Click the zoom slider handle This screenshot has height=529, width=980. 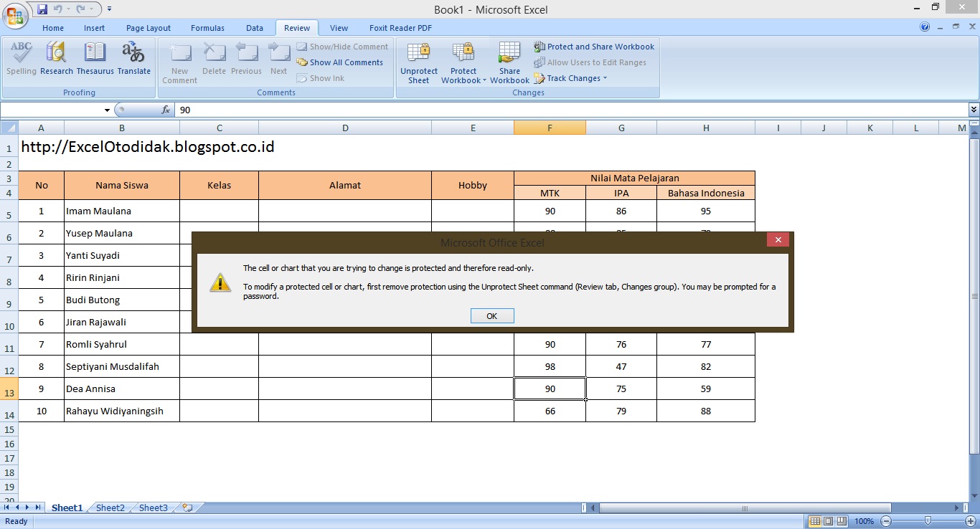click(928, 521)
